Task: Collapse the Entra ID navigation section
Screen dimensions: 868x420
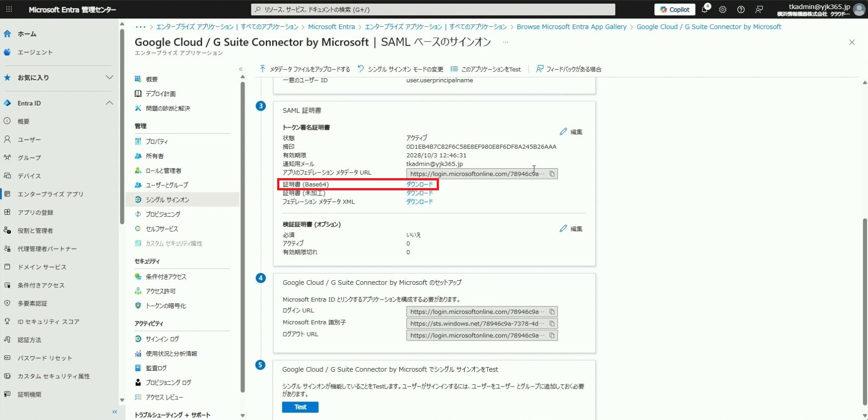Action: pos(109,103)
